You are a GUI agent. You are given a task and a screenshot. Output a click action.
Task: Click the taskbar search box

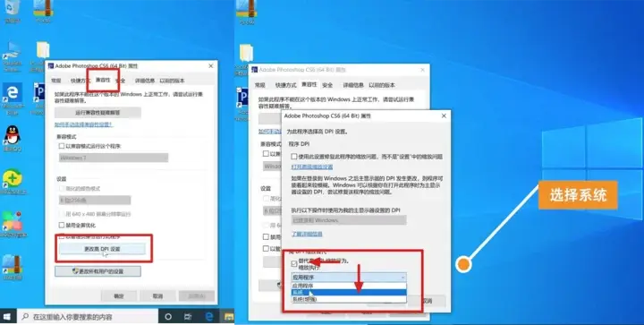(88, 317)
